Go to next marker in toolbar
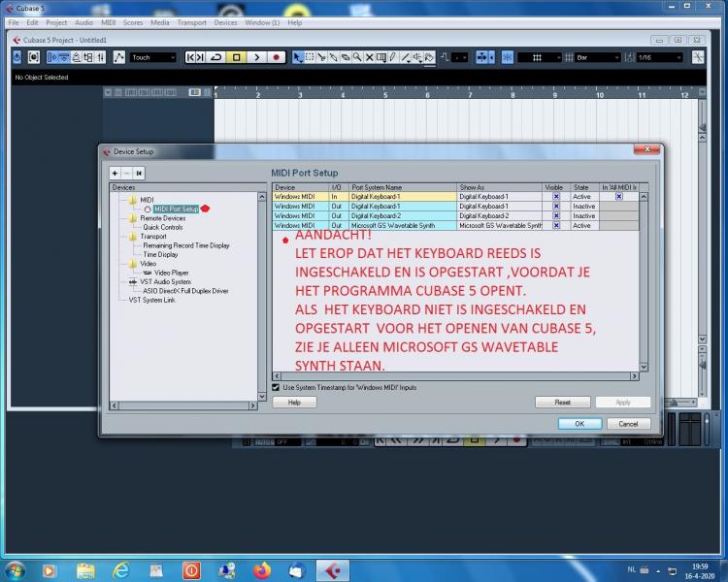The image size is (728, 582). click(200, 57)
